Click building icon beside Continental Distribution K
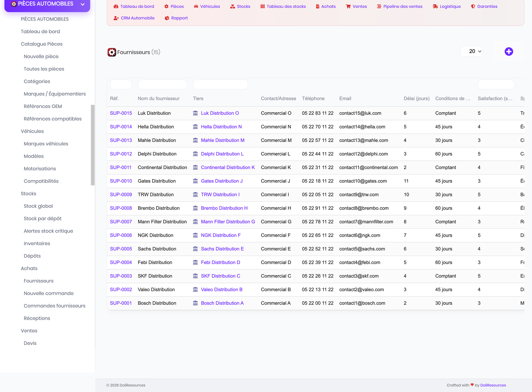 coord(195,167)
